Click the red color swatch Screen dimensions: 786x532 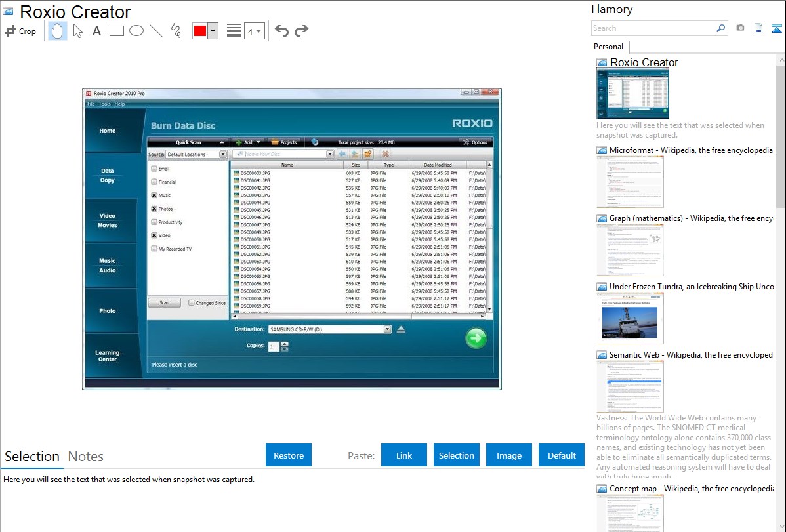point(200,31)
